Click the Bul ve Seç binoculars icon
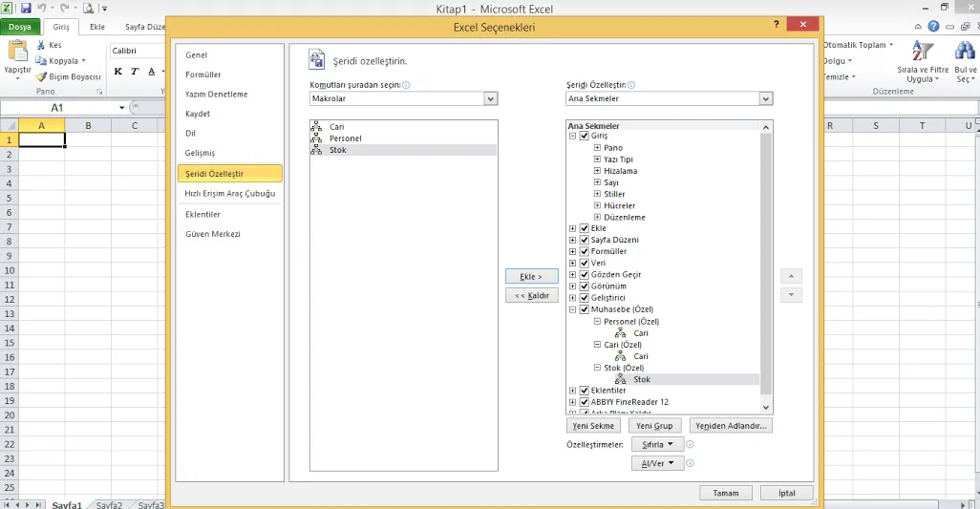This screenshot has width=980, height=509. click(965, 52)
